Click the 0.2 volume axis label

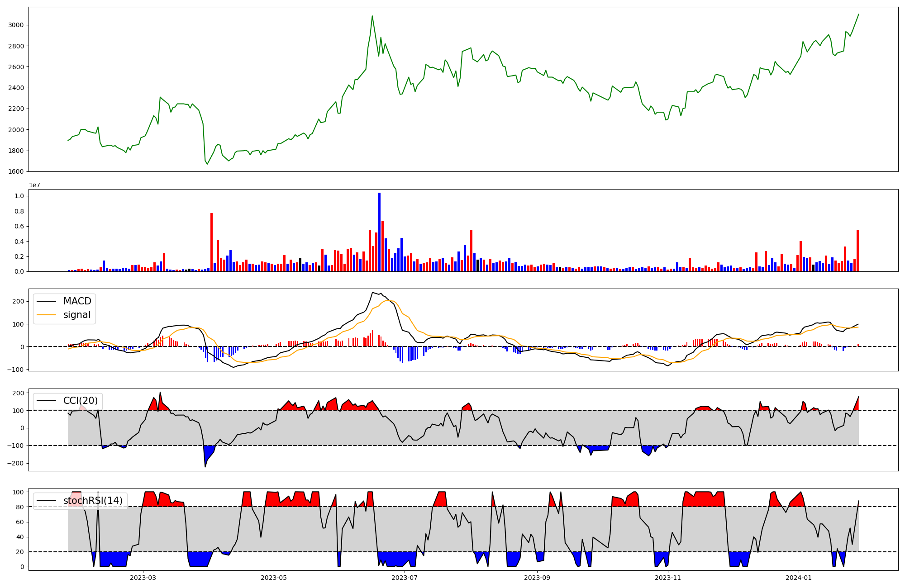pyautogui.click(x=19, y=256)
